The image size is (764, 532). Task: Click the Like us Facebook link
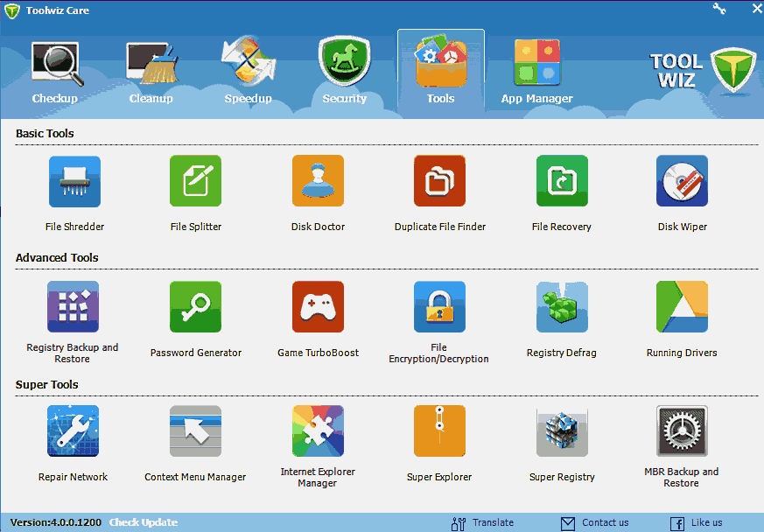(697, 522)
